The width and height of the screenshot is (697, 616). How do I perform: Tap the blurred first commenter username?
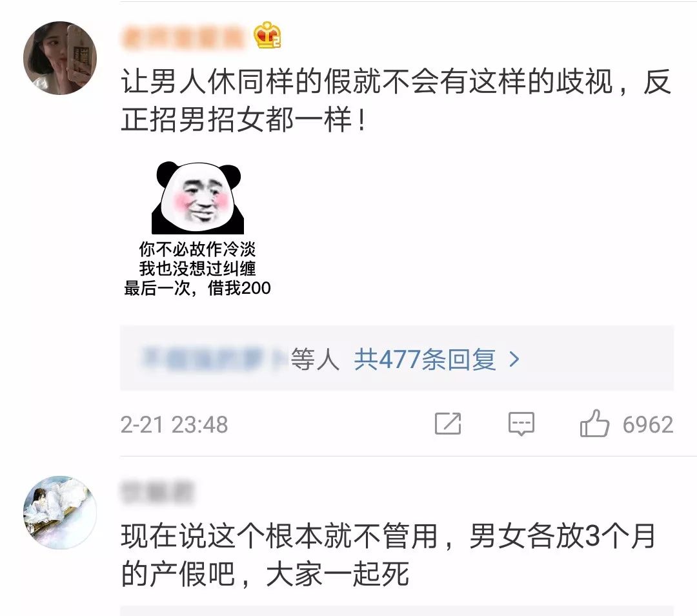point(182,36)
